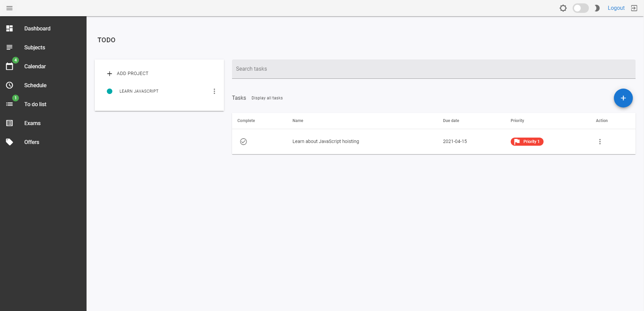The height and width of the screenshot is (311, 644).
Task: Click the Name column header
Action: point(298,121)
